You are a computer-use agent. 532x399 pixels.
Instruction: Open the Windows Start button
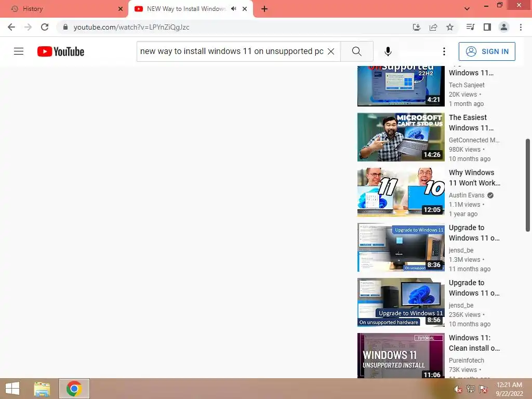12,389
